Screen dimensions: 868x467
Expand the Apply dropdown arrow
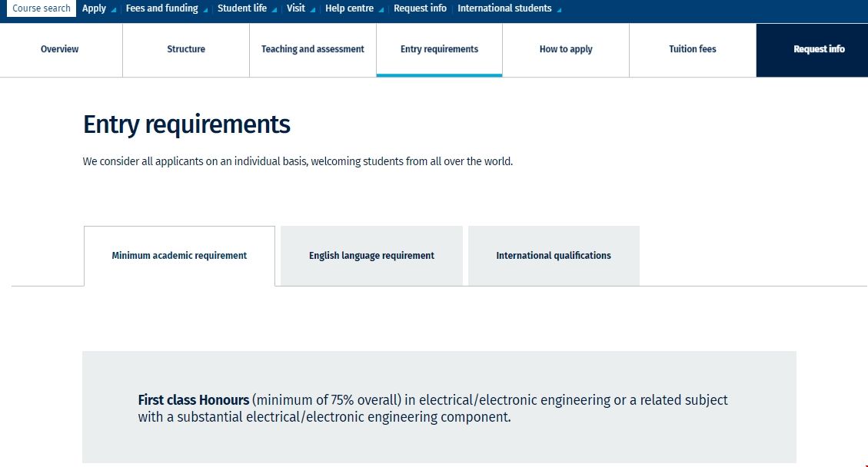click(114, 10)
